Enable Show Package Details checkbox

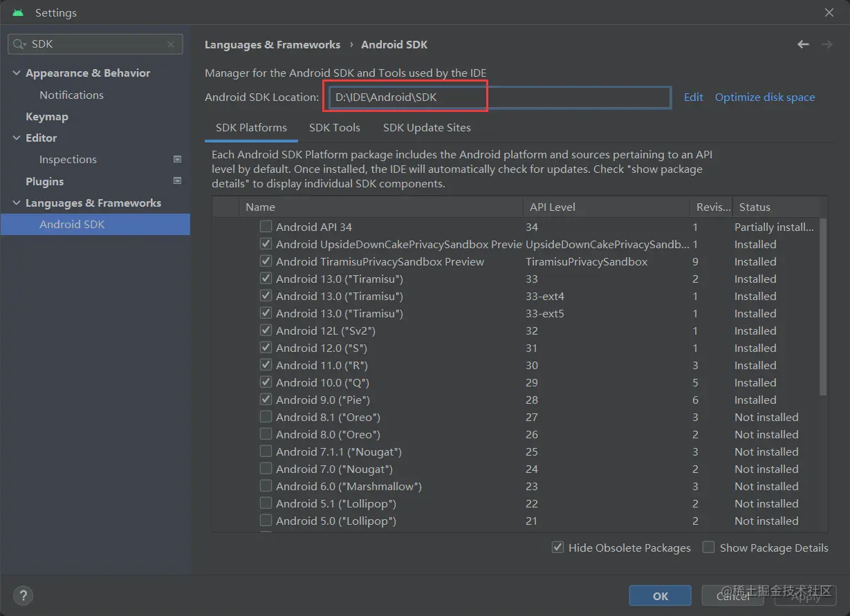[708, 548]
